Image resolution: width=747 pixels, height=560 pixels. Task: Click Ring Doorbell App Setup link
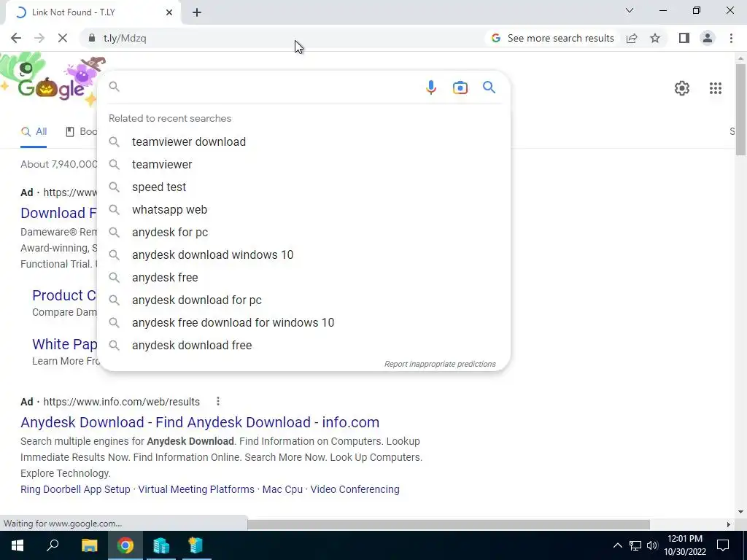(75, 489)
